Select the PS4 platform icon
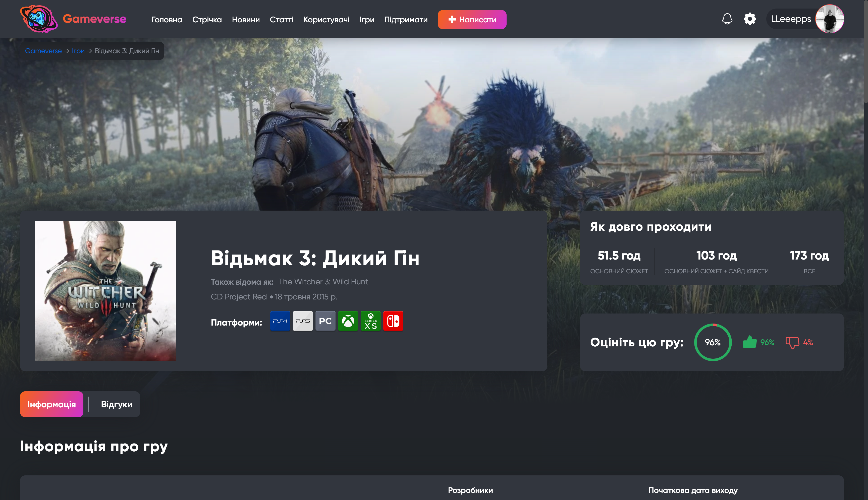This screenshot has width=868, height=500. pyautogui.click(x=280, y=321)
